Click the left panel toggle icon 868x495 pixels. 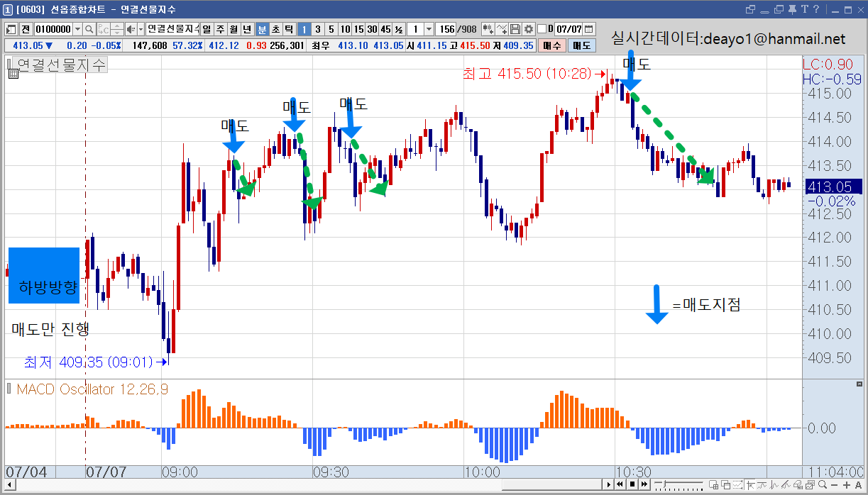(x=11, y=29)
